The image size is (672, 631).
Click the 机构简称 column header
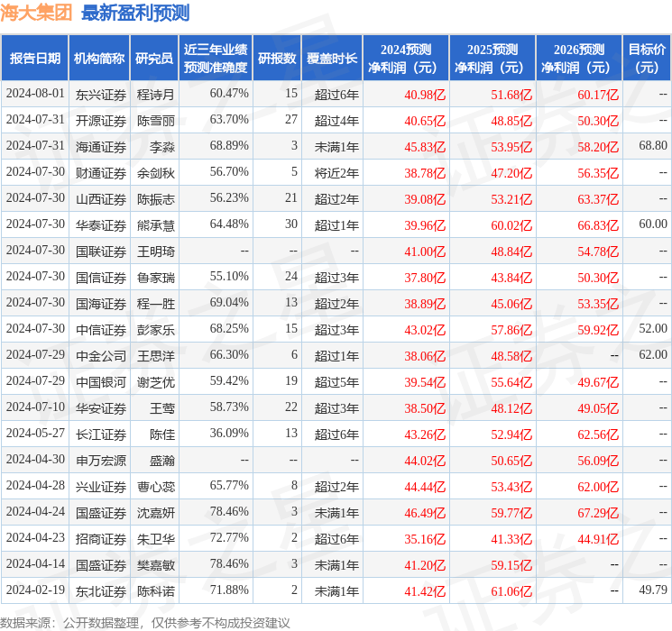coord(99,59)
